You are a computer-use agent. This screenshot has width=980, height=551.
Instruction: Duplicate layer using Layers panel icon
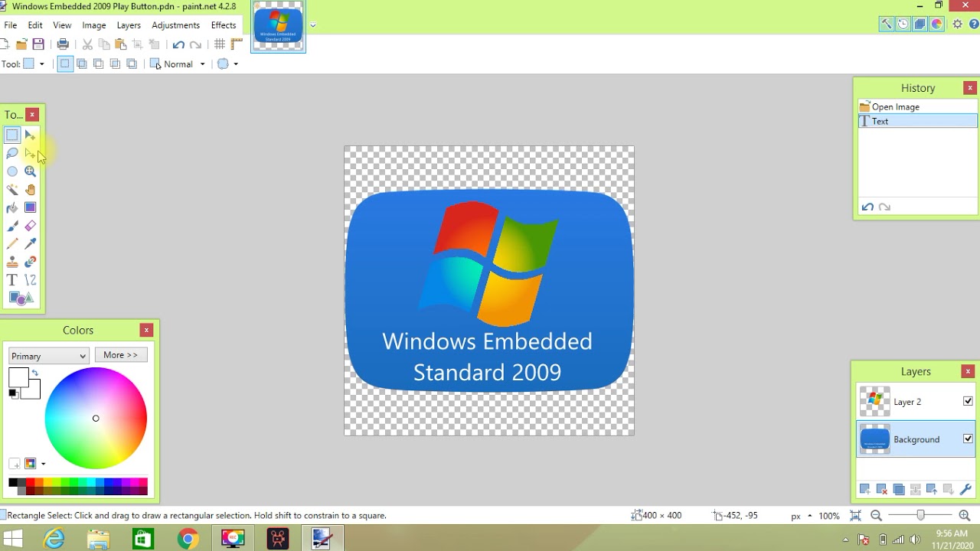(x=898, y=489)
